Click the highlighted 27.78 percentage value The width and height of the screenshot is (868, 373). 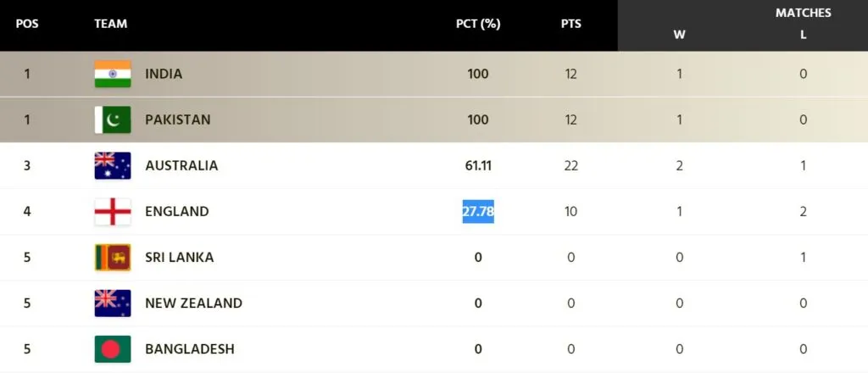(478, 211)
